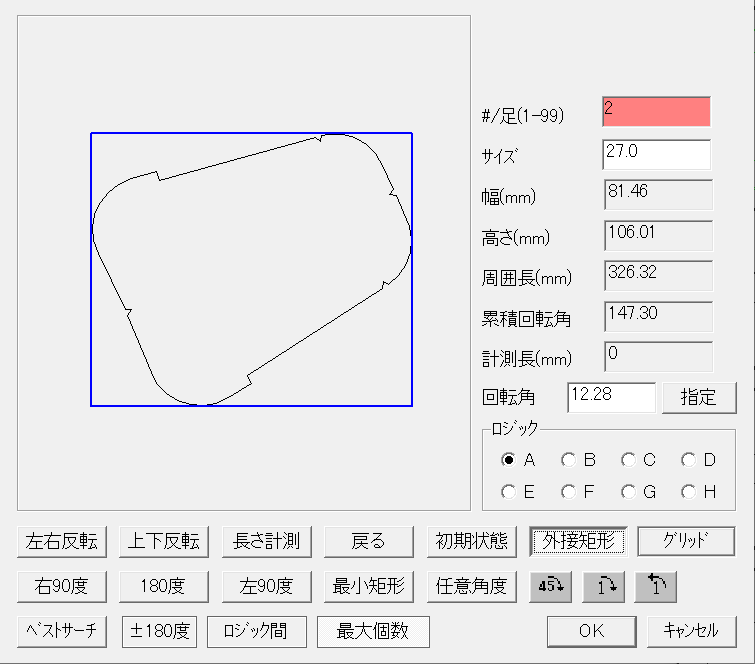Click the 180度 button
The image size is (755, 664).
pos(164,586)
